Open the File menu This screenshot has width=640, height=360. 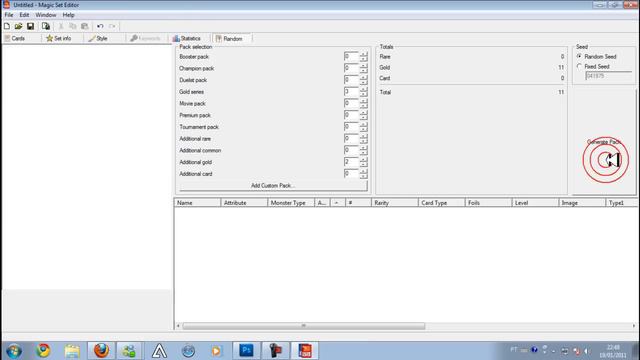[x=9, y=15]
